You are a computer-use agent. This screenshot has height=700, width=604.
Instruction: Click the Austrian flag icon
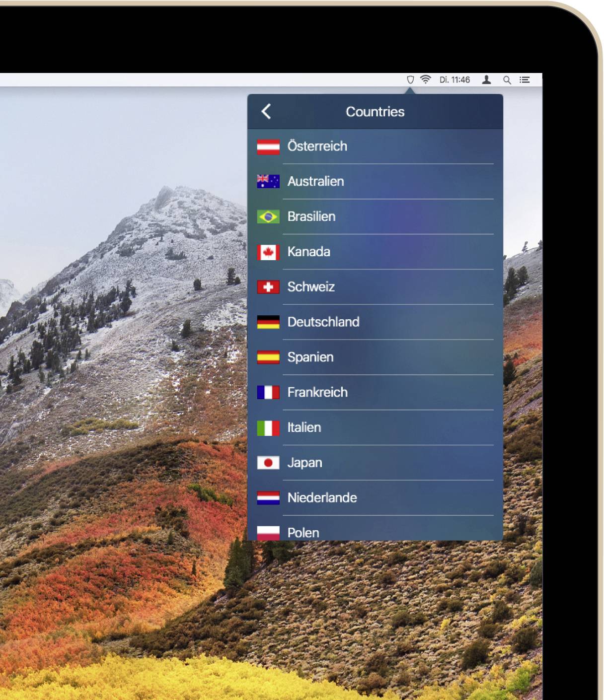(x=268, y=146)
